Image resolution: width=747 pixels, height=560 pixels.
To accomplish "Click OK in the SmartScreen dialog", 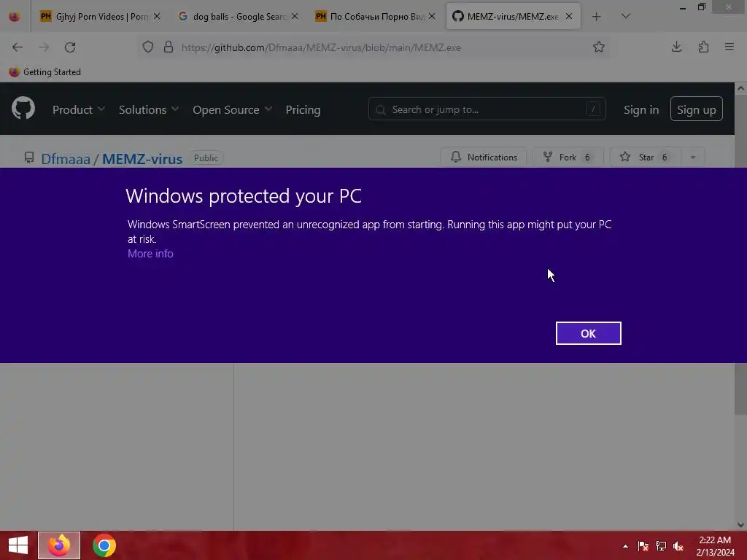I will (589, 333).
